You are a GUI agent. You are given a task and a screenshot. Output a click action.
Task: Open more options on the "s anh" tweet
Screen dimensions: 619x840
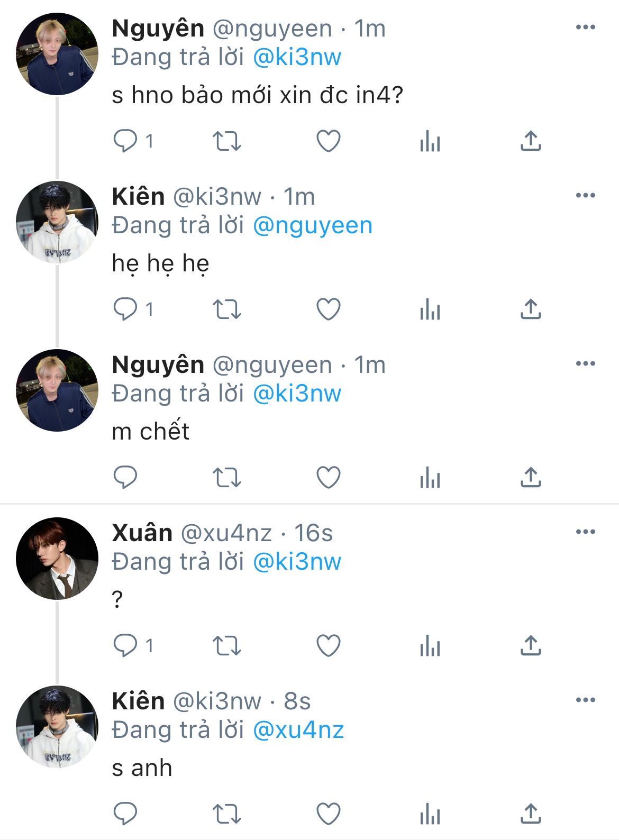(x=585, y=700)
